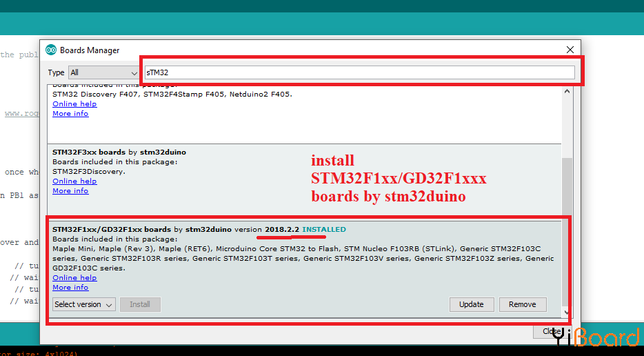Click the Boards Manager title text
The image size is (644, 356).
coord(90,50)
